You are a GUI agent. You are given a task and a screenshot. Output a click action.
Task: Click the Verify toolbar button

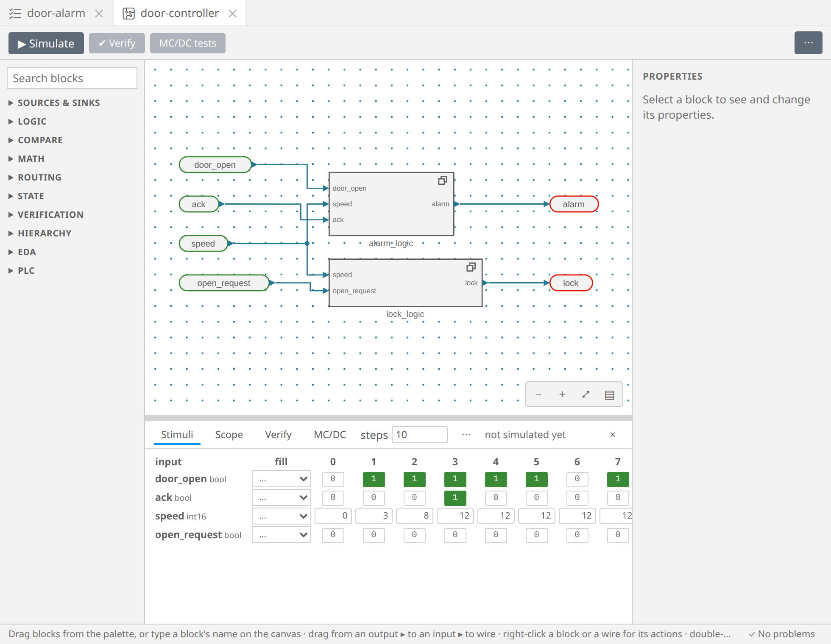click(x=117, y=43)
